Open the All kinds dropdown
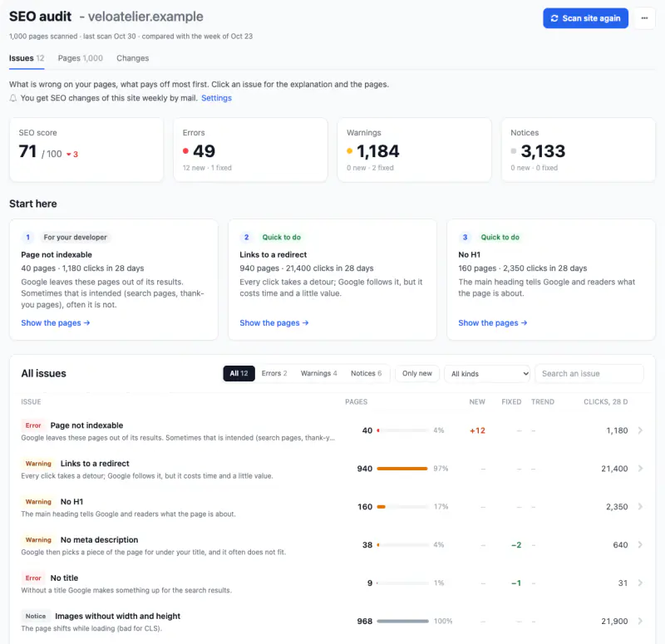Viewport: 665px width, 644px height. click(487, 373)
